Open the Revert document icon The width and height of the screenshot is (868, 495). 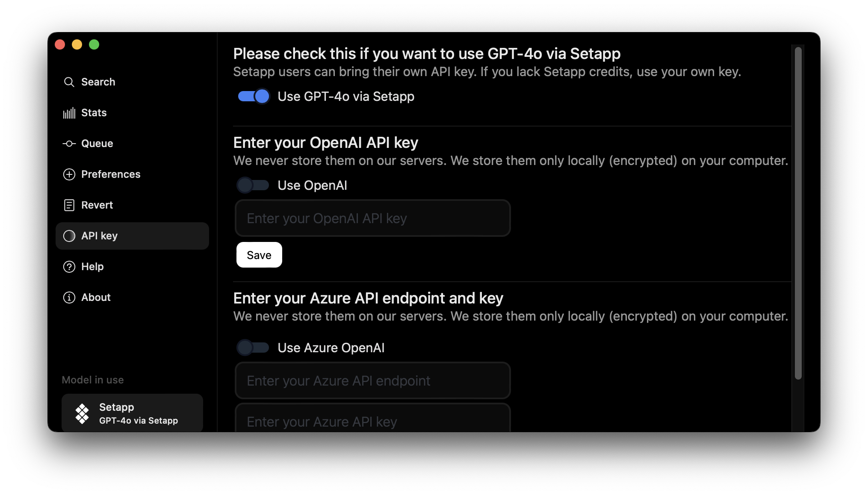coord(69,205)
